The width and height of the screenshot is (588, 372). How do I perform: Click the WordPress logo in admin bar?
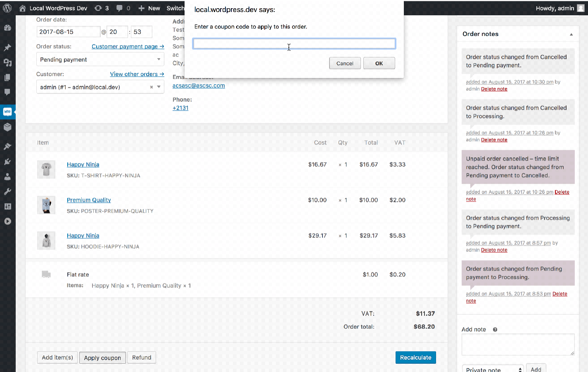7,8
